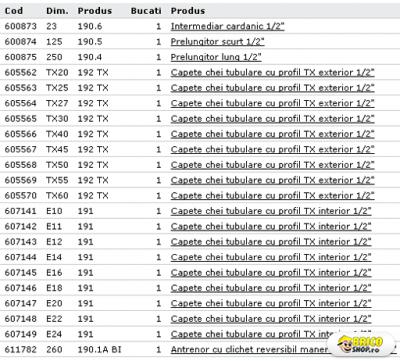This screenshot has width=400, height=361.
Task: Open the Prelungitor scurt 1/2" link
Action: click(217, 42)
